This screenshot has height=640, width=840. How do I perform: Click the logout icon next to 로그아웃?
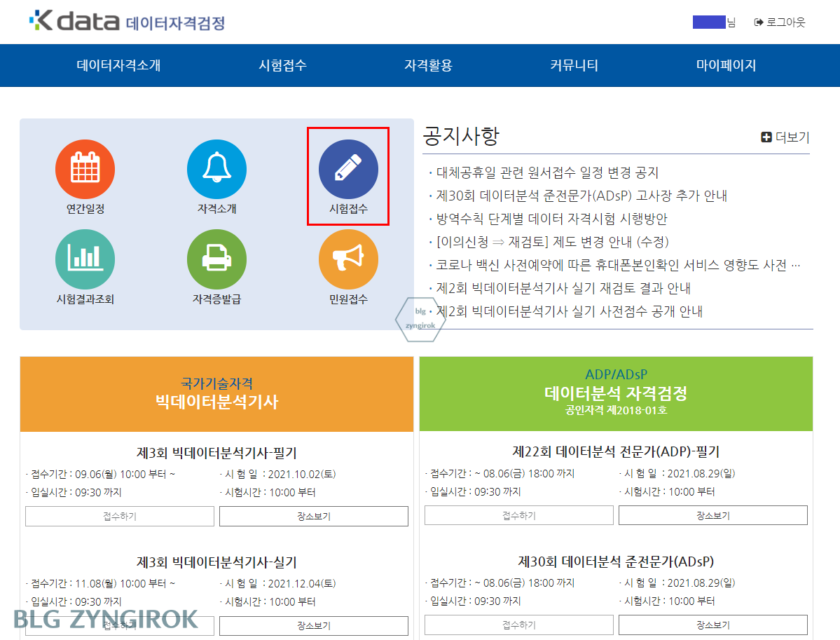[759, 21]
